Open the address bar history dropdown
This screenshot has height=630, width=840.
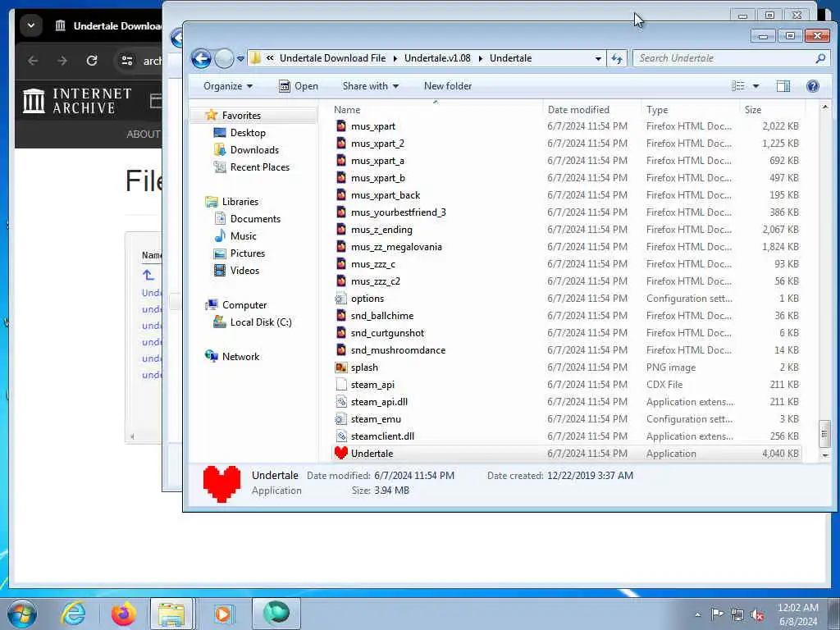598,59
